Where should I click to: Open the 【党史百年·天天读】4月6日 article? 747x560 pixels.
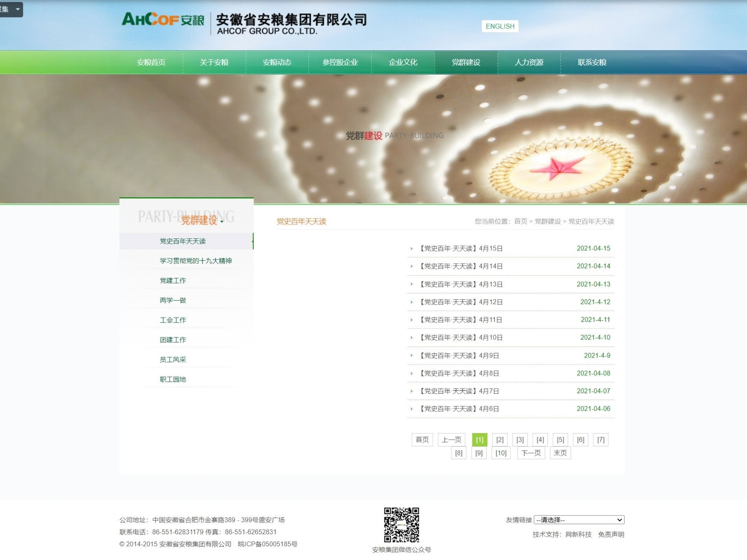pos(460,409)
